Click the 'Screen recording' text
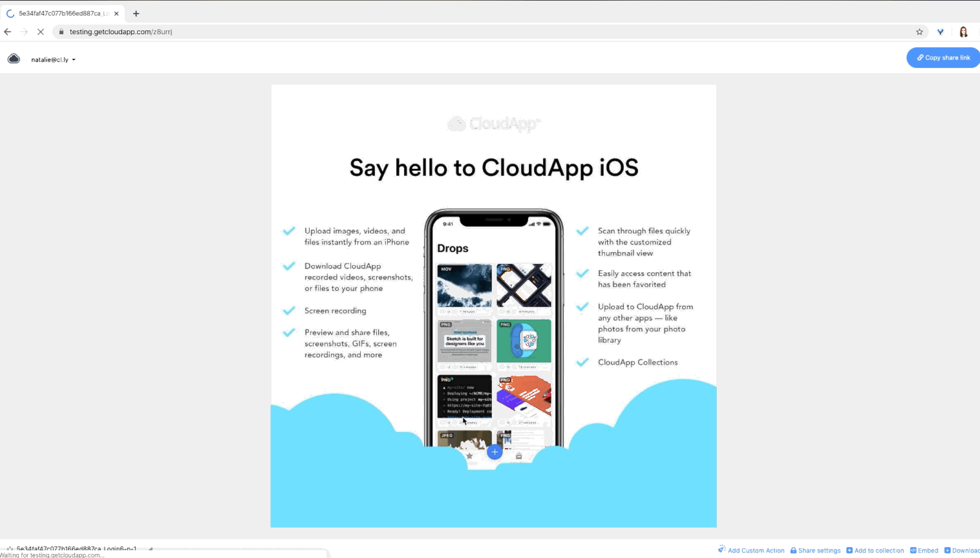Image resolution: width=980 pixels, height=558 pixels. pyautogui.click(x=336, y=311)
